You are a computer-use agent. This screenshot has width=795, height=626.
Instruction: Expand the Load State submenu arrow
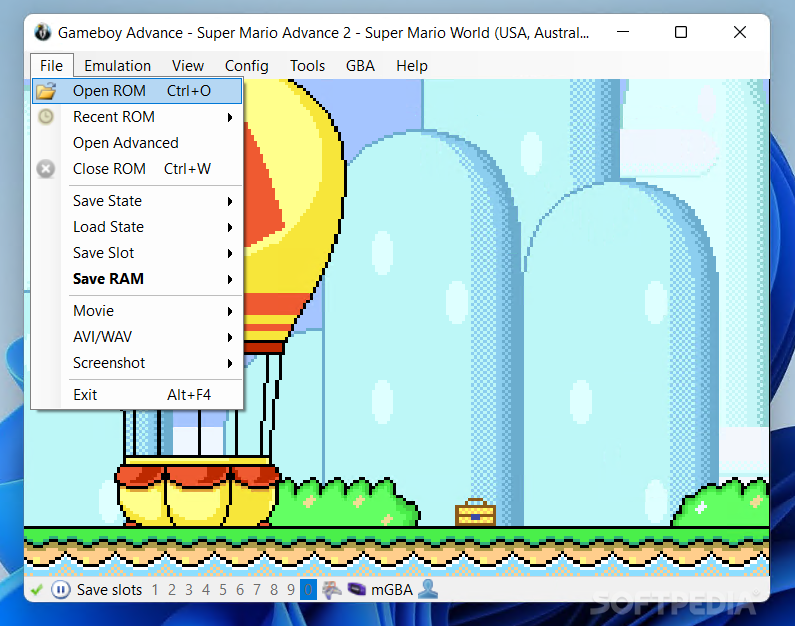coord(230,227)
